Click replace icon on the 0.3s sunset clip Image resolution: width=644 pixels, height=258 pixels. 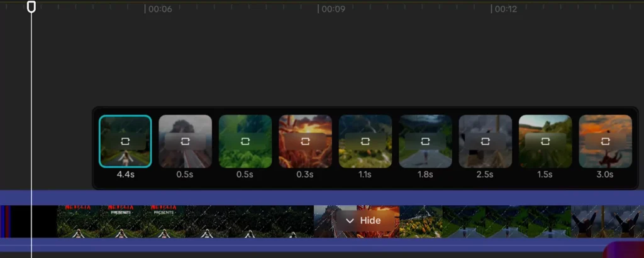[305, 141]
